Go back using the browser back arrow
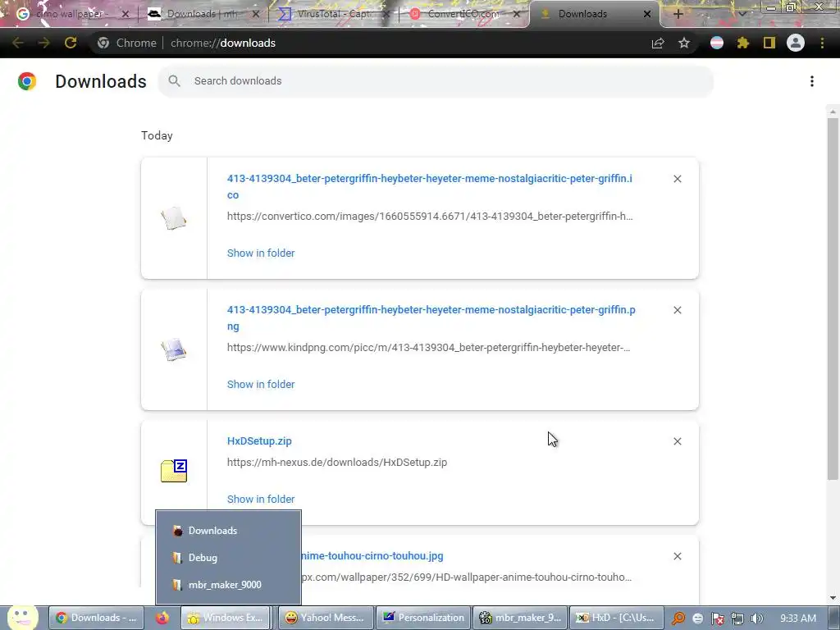840x630 pixels. 18,43
